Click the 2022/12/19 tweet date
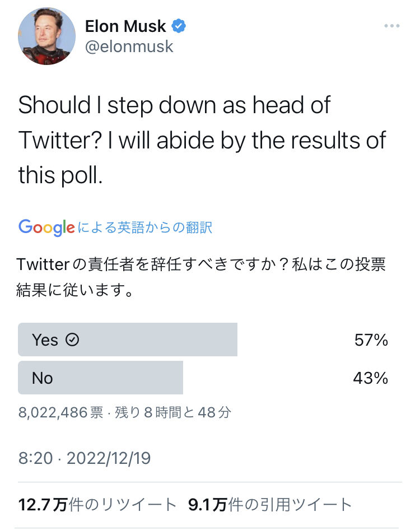420x530 pixels. (109, 458)
